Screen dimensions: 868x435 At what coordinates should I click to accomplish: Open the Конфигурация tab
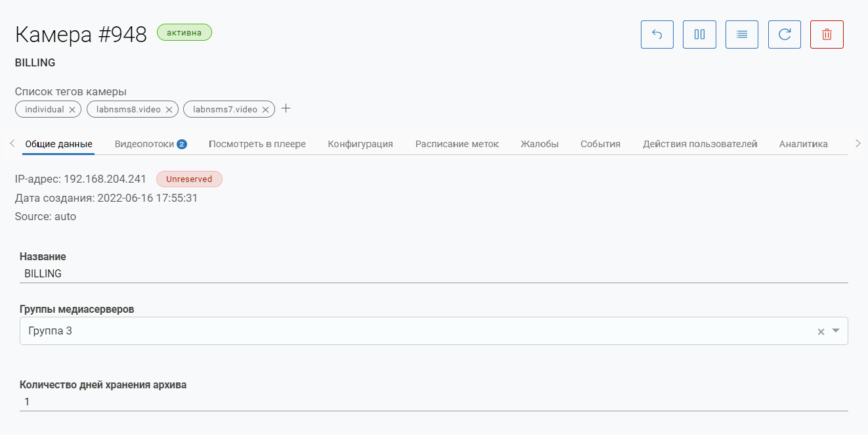click(x=360, y=144)
